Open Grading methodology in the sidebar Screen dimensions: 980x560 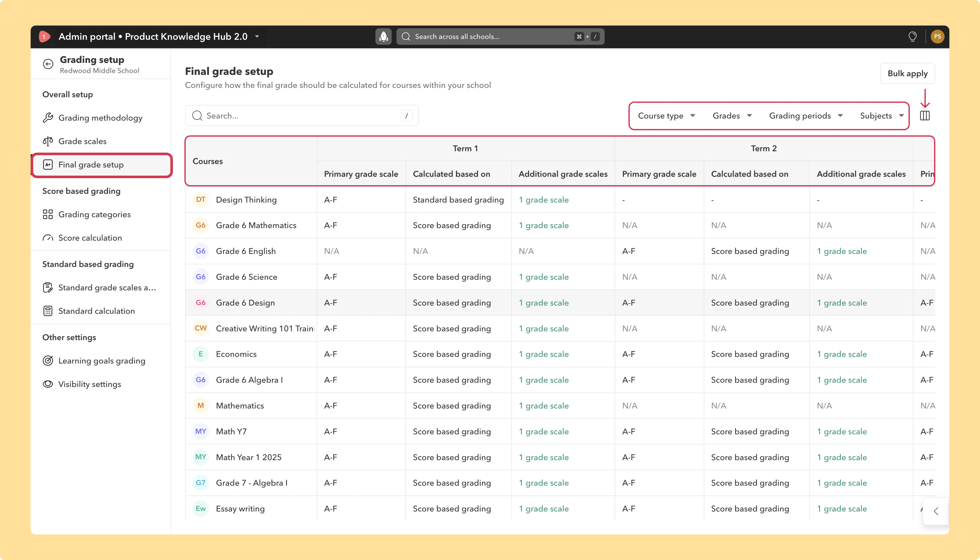coord(101,118)
